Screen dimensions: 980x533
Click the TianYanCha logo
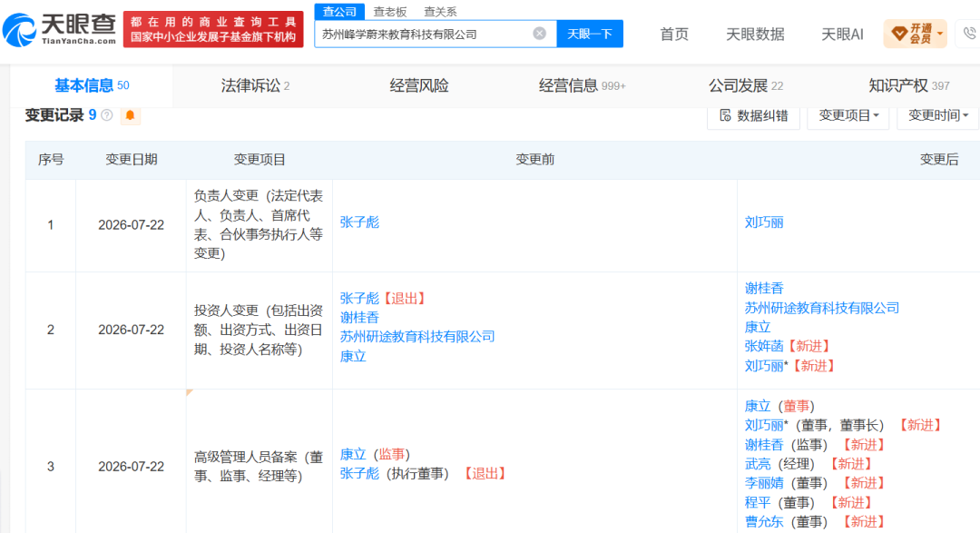(60, 29)
